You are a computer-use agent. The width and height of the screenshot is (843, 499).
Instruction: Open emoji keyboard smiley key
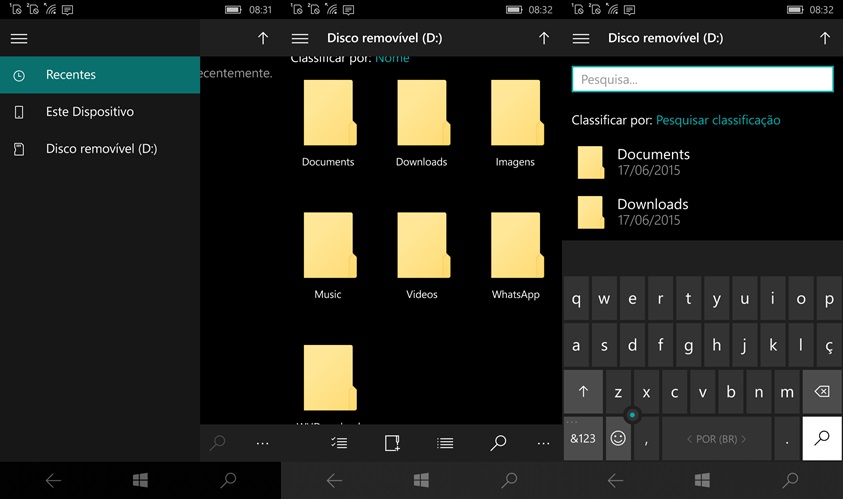618,438
